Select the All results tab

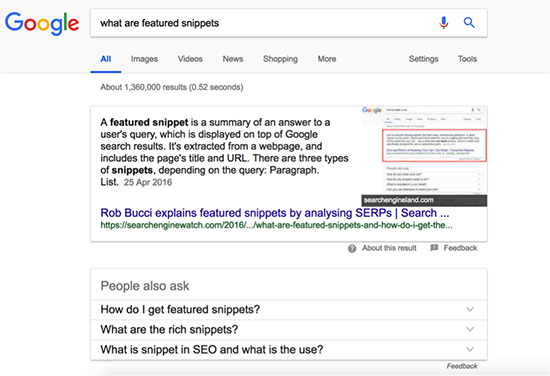pyautogui.click(x=106, y=59)
